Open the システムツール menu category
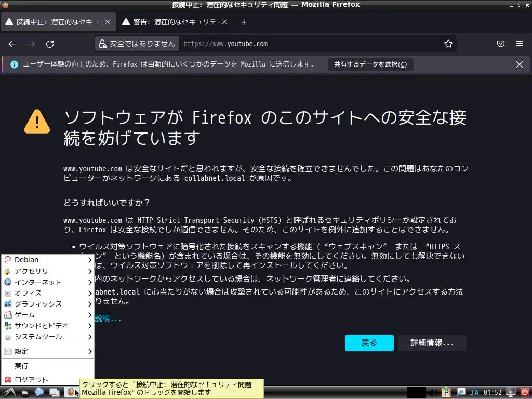Screen dimensions: 532x399 click(48, 337)
